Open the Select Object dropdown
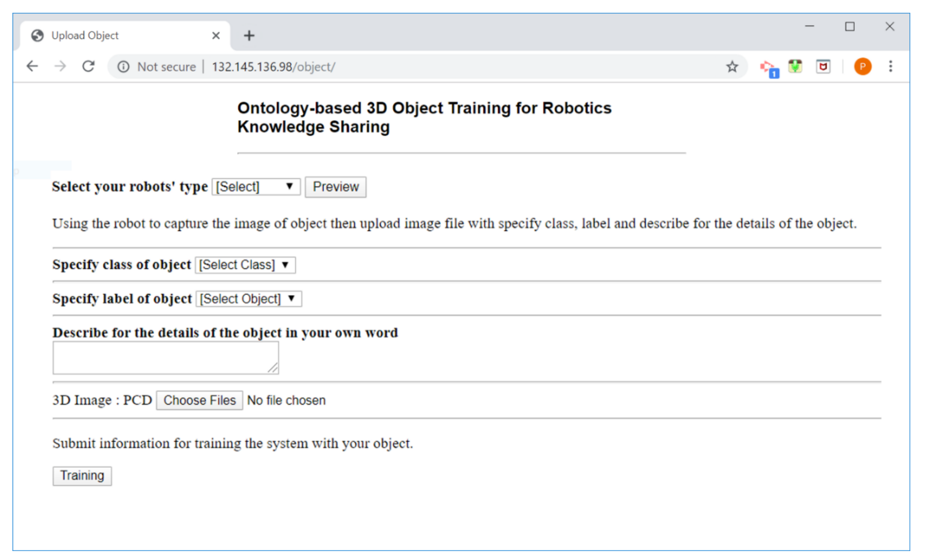 click(249, 299)
